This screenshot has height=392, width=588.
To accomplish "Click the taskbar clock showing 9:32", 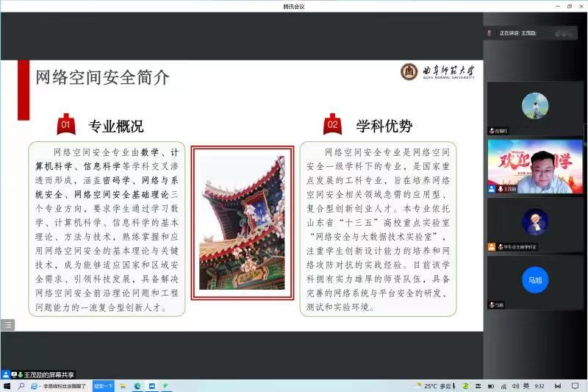I will pyautogui.click(x=540, y=386).
